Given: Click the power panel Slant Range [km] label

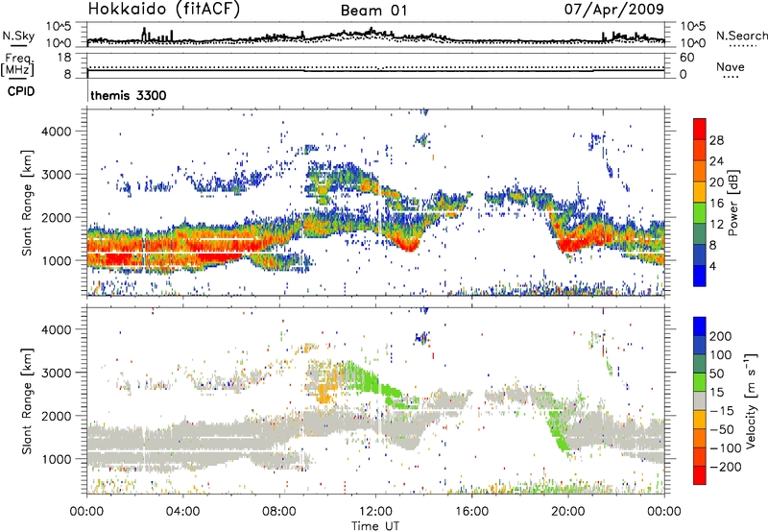Looking at the screenshot, I should click(27, 203).
